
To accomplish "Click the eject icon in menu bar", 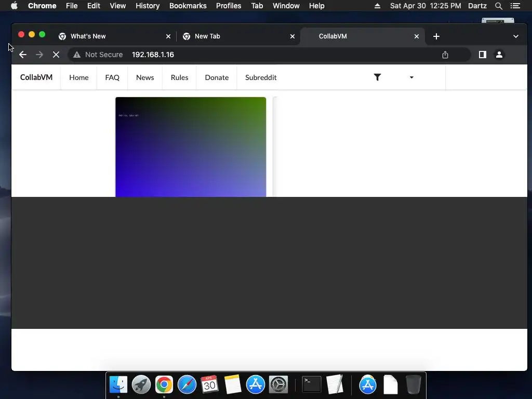I will (377, 6).
